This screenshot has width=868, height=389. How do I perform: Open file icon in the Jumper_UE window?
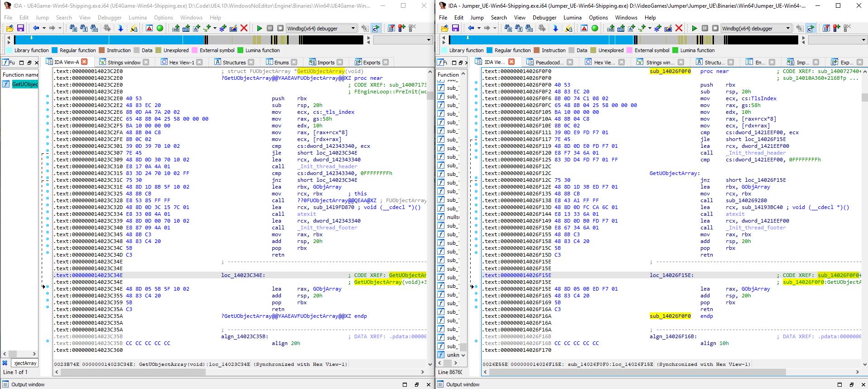pyautogui.click(x=445, y=28)
